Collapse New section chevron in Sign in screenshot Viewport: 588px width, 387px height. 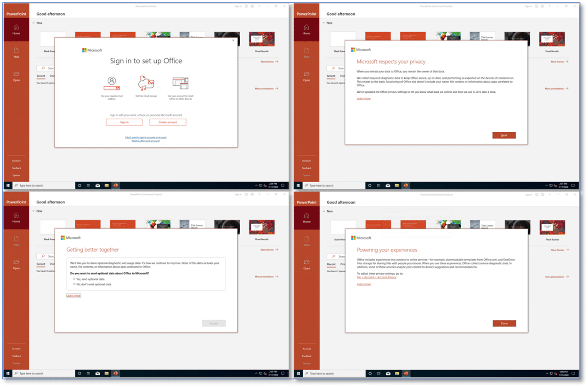click(33, 23)
